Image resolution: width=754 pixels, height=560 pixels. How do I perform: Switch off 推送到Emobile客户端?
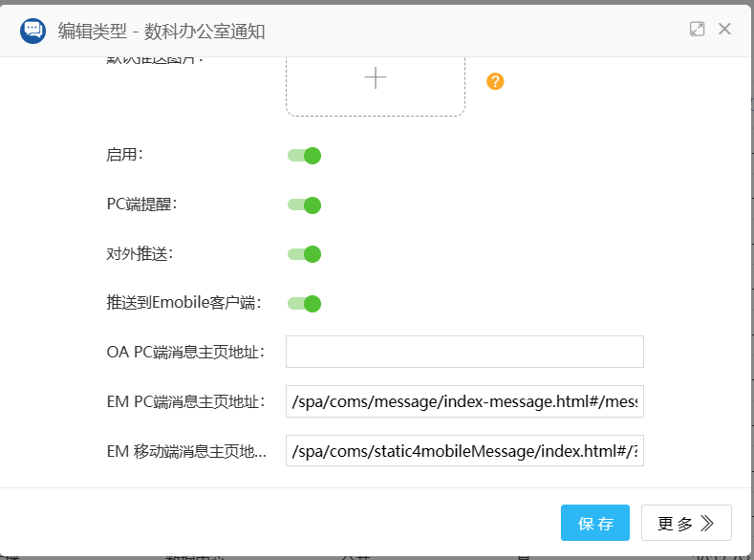pos(304,304)
